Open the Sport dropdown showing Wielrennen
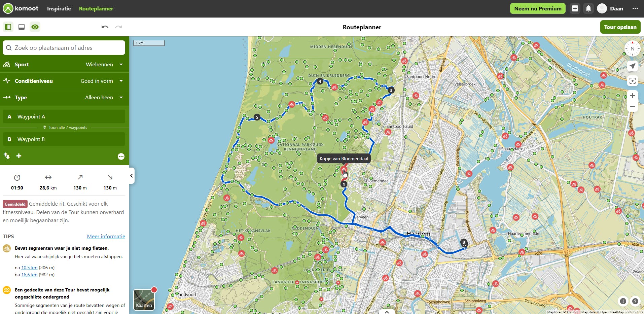 point(65,64)
